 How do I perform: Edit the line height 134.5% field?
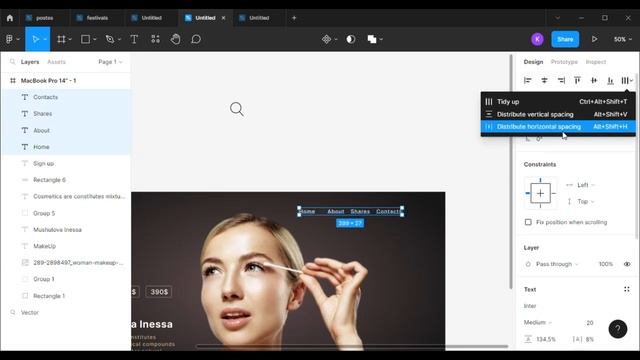click(x=546, y=339)
